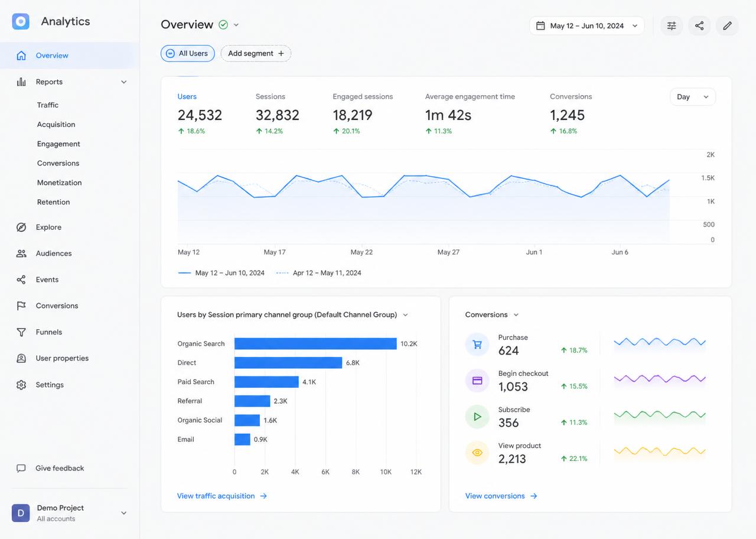Follow the View conversions link
Viewport: 756px width, 539px height.
(501, 496)
